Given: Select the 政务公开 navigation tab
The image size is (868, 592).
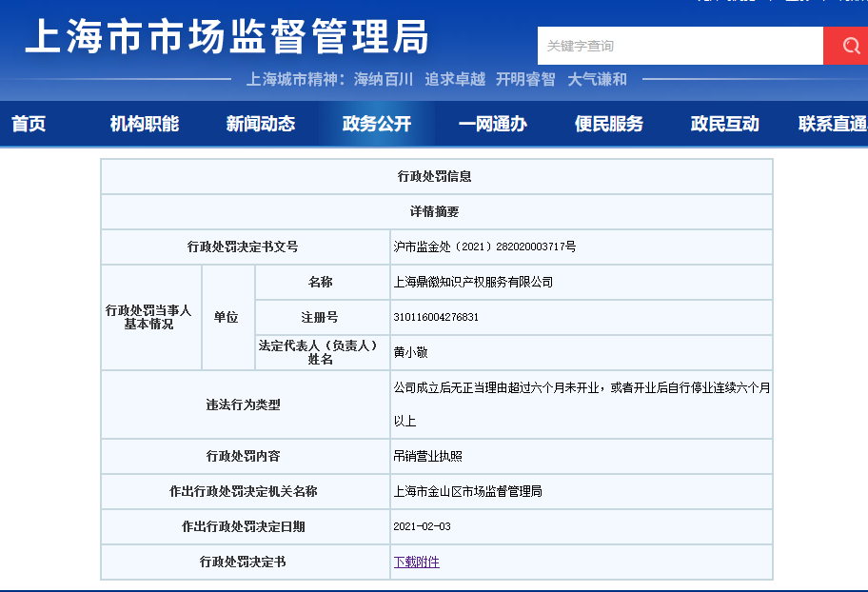Looking at the screenshot, I should (377, 124).
